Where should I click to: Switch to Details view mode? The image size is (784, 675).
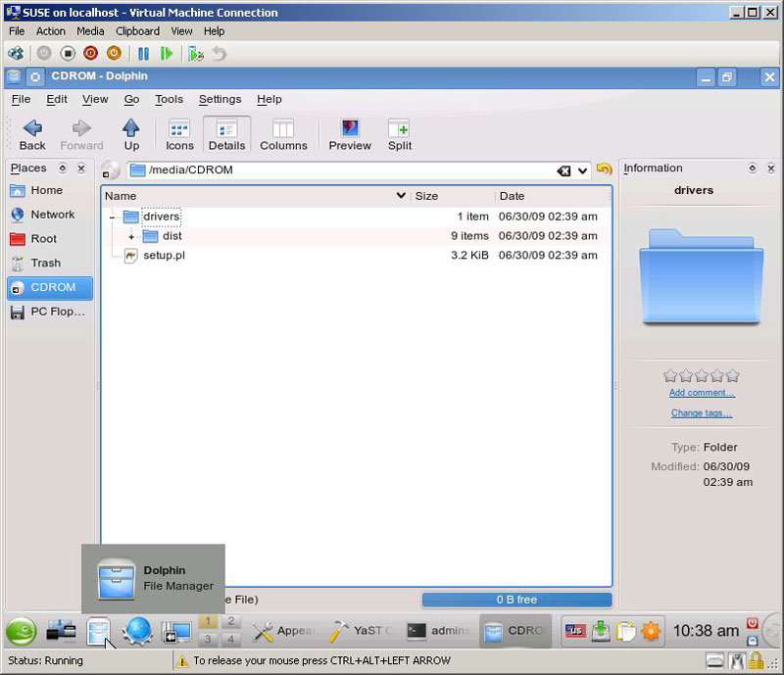(227, 135)
